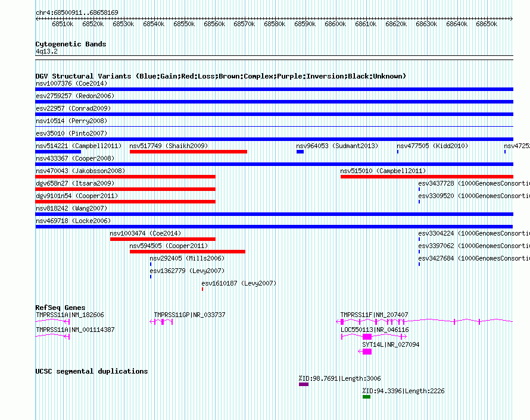Select the esv2759257 (Redon2006) variant label
The width and height of the screenshot is (530, 420).
(75, 96)
